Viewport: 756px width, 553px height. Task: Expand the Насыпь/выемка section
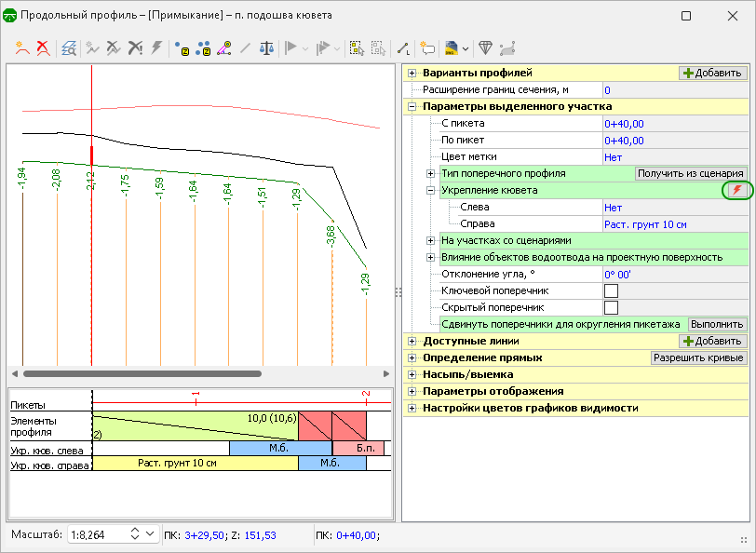pyautogui.click(x=412, y=374)
